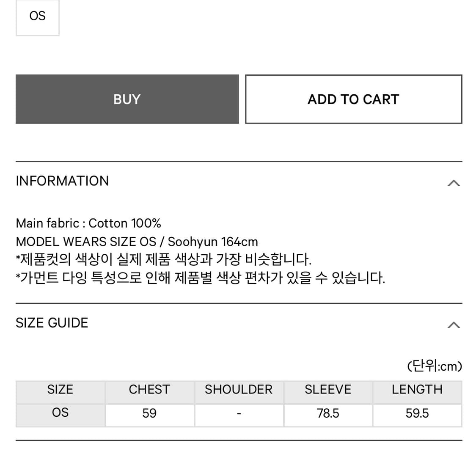Click the BUY button
This screenshot has width=476, height=476.
click(127, 99)
